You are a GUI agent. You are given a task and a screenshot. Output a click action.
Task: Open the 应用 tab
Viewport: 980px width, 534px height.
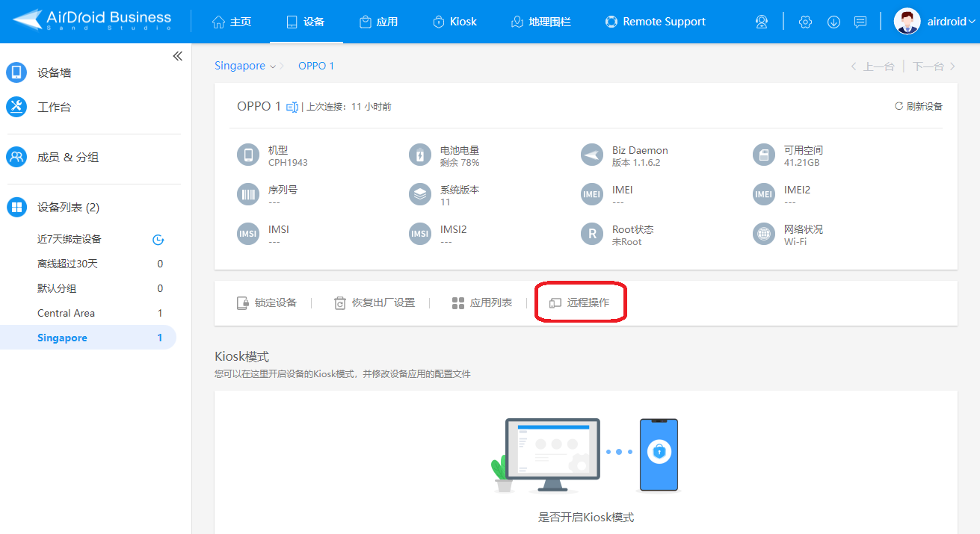pyautogui.click(x=378, y=22)
